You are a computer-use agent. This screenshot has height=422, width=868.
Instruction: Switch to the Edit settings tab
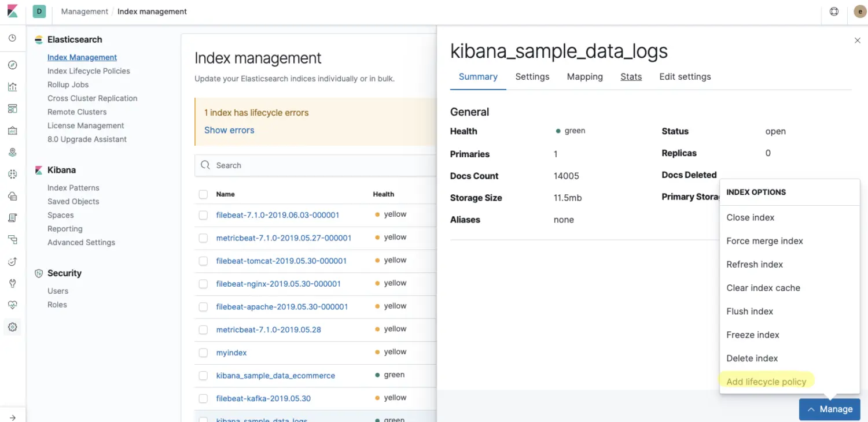685,77
